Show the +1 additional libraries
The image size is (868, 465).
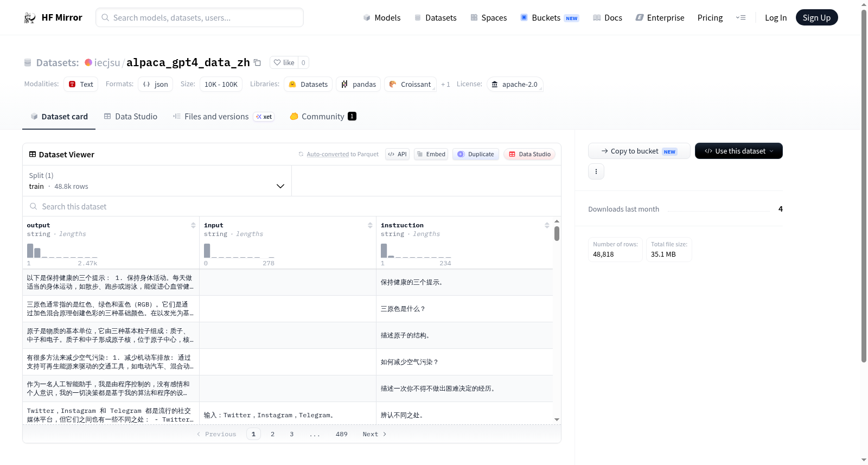click(445, 84)
